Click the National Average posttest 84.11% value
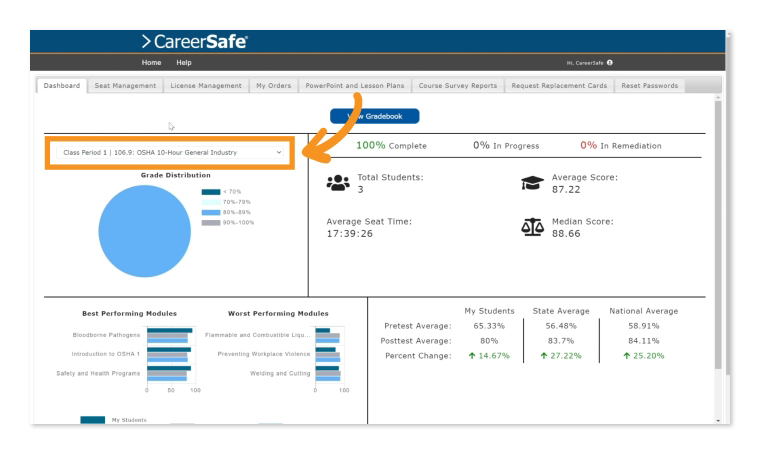Image resolution: width=760 pixels, height=454 pixels. point(644,341)
